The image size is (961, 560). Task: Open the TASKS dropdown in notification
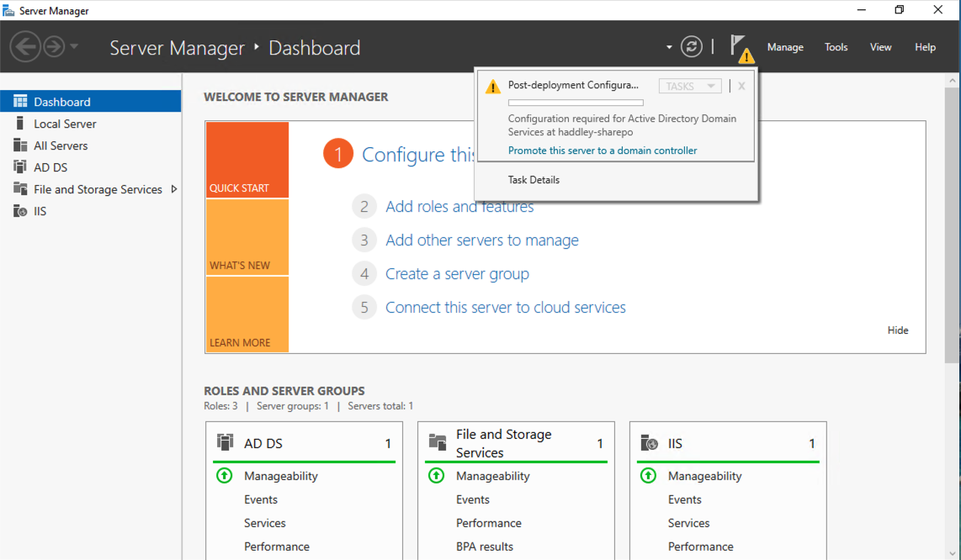(x=690, y=87)
